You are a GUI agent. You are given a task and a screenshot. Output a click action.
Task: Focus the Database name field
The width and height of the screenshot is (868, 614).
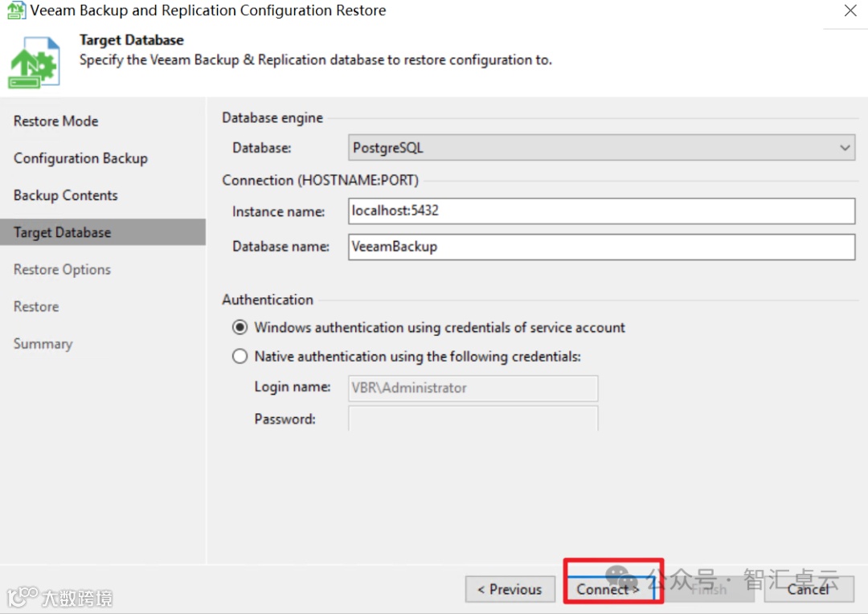point(601,247)
